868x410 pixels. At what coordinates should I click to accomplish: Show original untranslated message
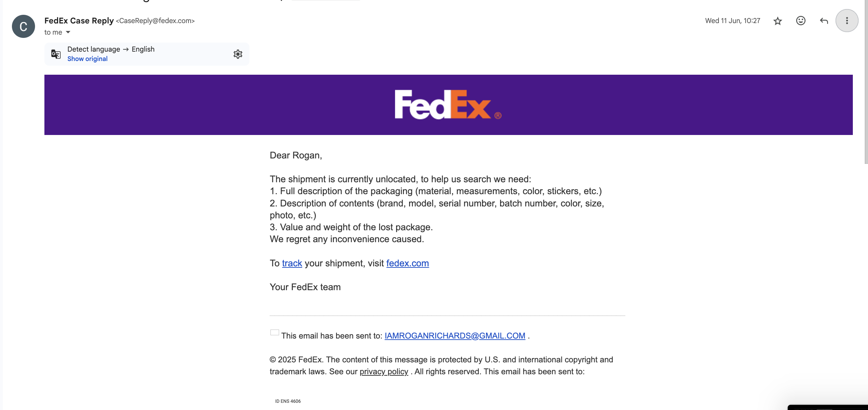(87, 59)
